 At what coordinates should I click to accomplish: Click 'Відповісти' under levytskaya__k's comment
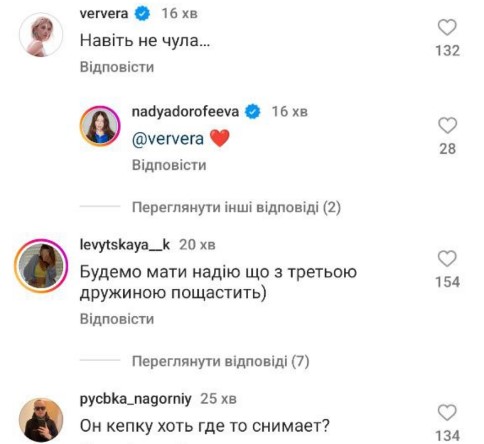point(117,319)
